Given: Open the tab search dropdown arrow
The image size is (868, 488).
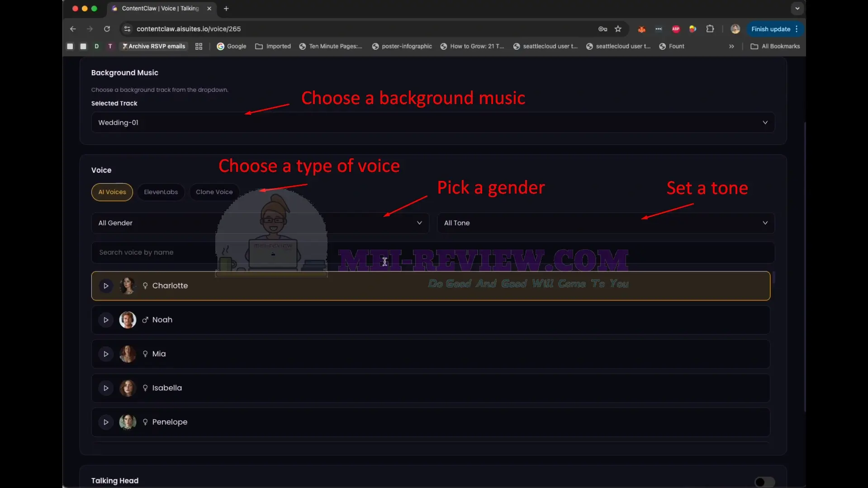Looking at the screenshot, I should 797,9.
